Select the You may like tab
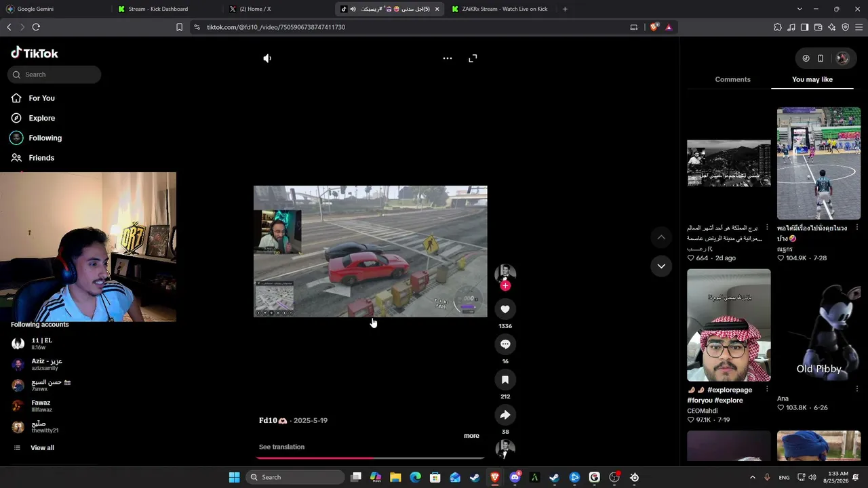 tap(812, 79)
